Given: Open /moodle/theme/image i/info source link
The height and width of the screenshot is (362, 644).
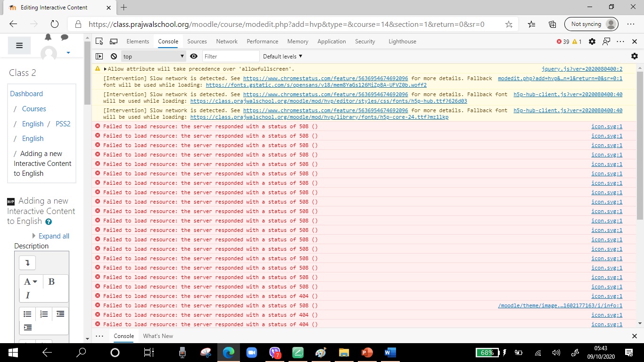Looking at the screenshot, I should pyautogui.click(x=560, y=305).
